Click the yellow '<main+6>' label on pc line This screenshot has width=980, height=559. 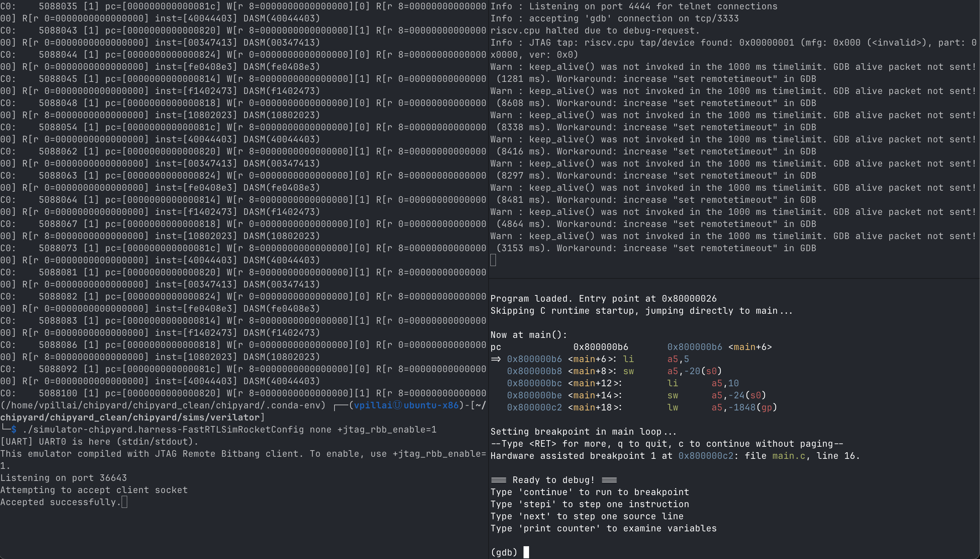pyautogui.click(x=750, y=347)
